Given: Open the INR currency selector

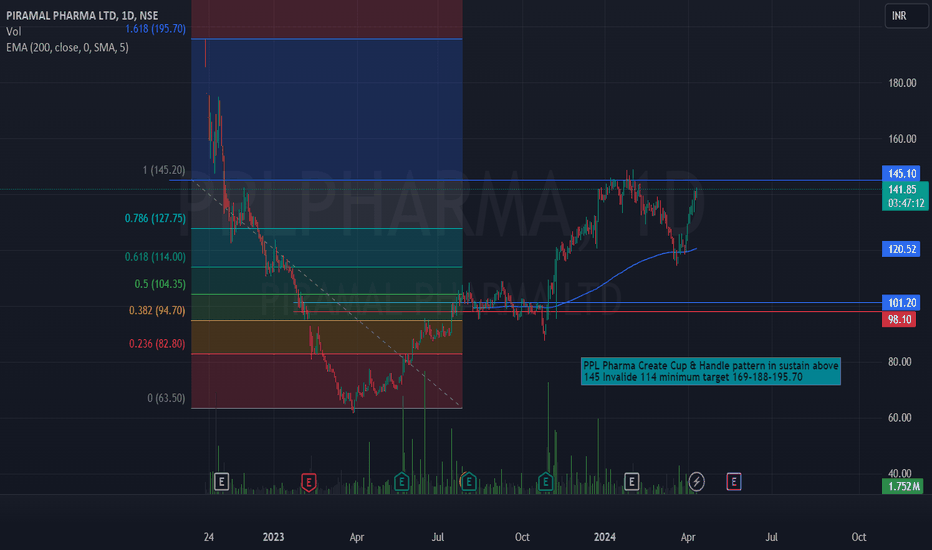Looking at the screenshot, I should [906, 16].
